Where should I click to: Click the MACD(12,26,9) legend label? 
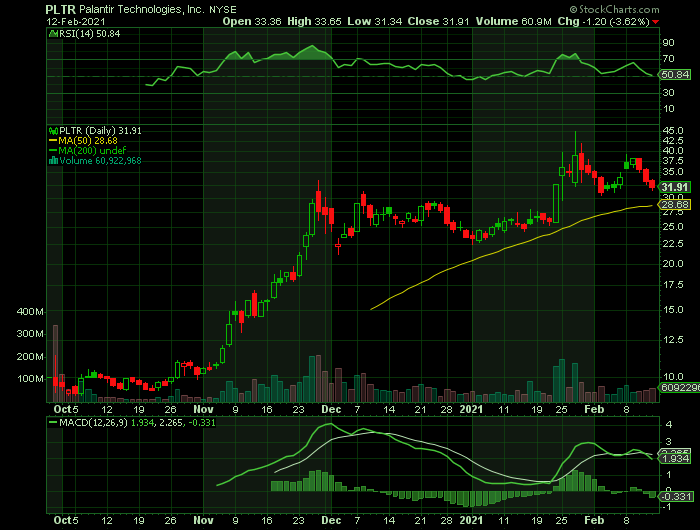point(93,422)
